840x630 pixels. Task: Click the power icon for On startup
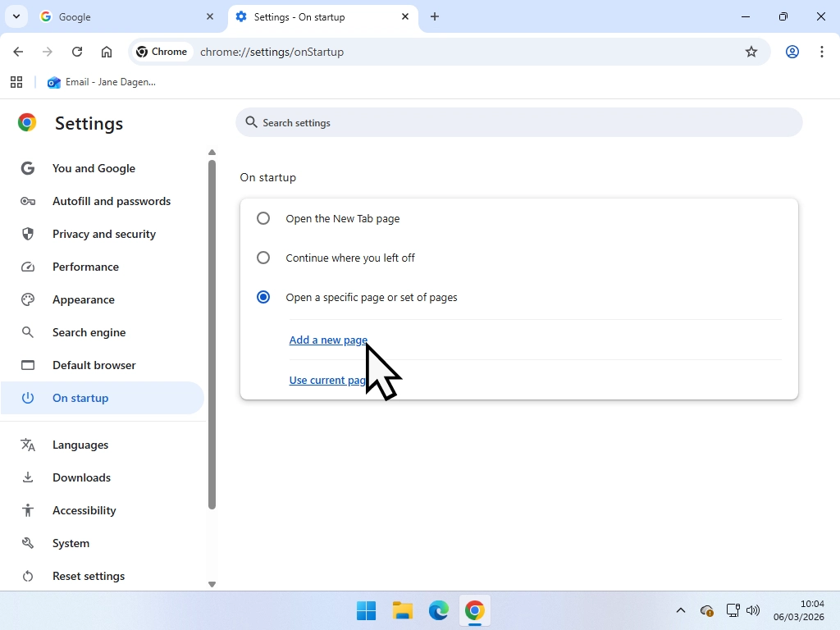(28, 398)
